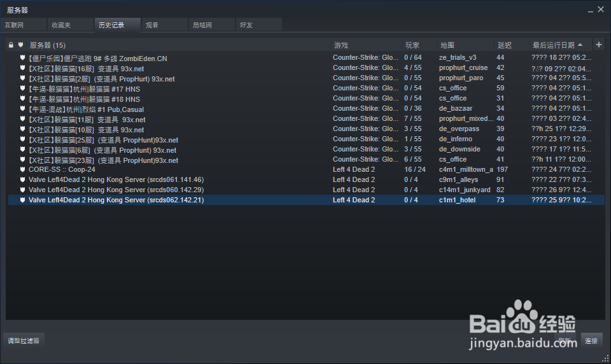
Task: Click the shield icon of the 躲猫猫[25服] row
Action: pos(23,139)
